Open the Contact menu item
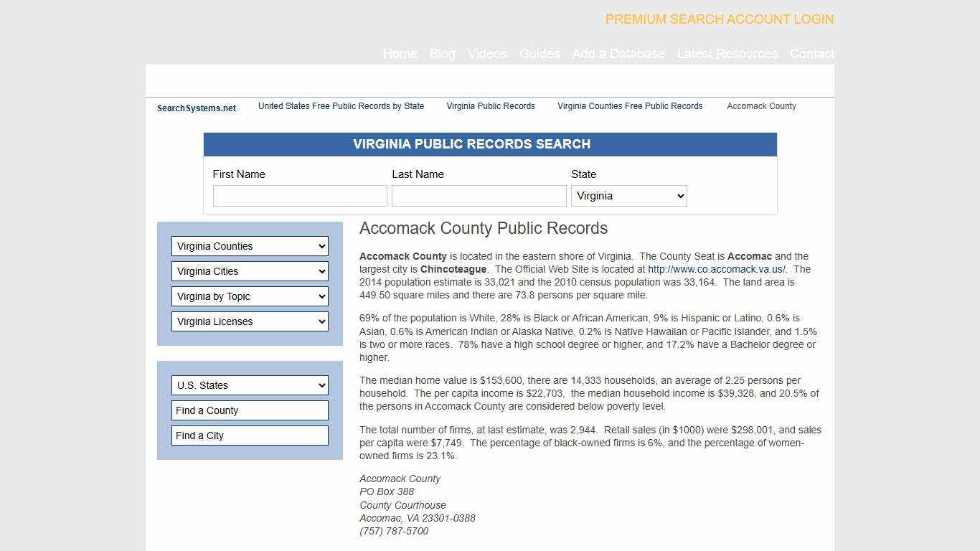This screenshot has width=980, height=551. click(x=811, y=54)
